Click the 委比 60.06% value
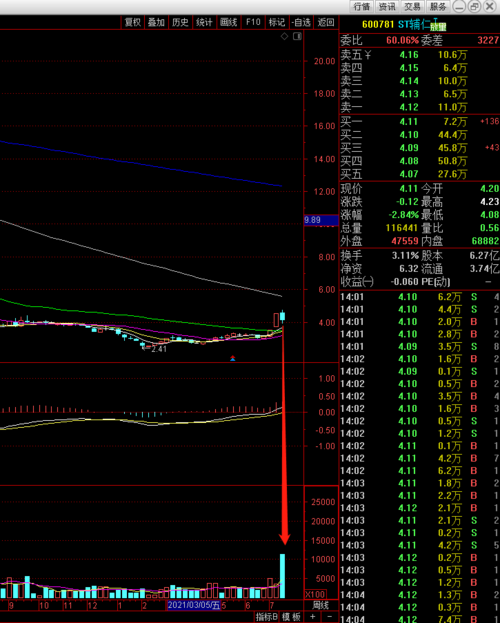Screen dimensions: 500x623 (x=402, y=40)
